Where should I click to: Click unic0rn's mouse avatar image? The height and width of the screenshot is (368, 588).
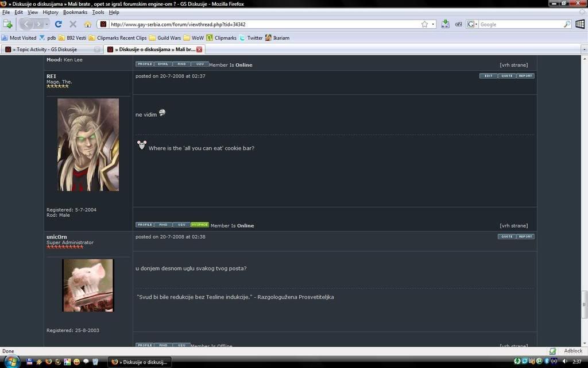coord(88,285)
